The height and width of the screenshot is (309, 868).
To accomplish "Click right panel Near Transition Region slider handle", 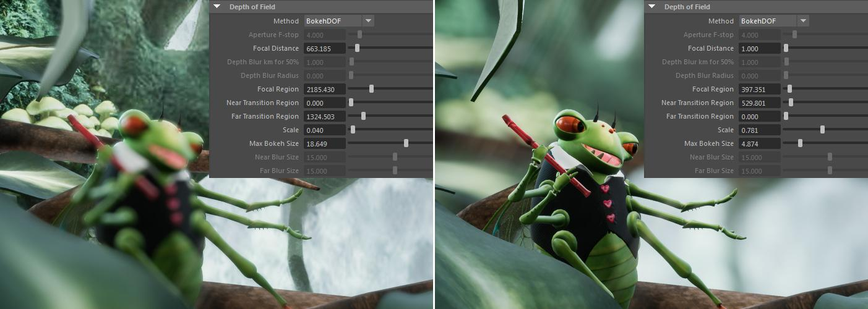I will click(791, 103).
